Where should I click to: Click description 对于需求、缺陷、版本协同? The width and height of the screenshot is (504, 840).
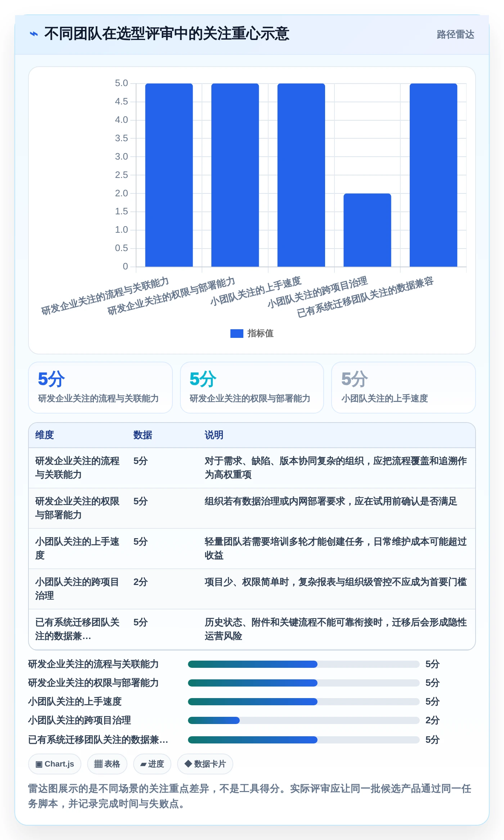click(336, 468)
